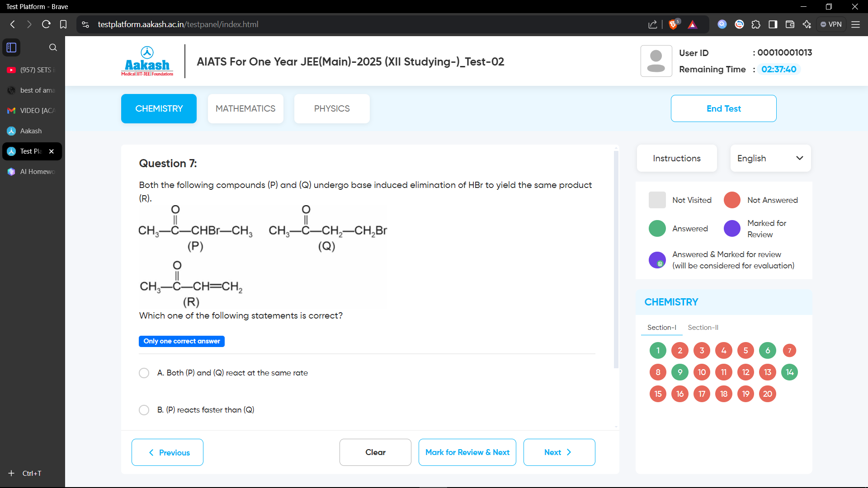
Task: Open Brave Rewards triangle icon
Action: tap(693, 24)
